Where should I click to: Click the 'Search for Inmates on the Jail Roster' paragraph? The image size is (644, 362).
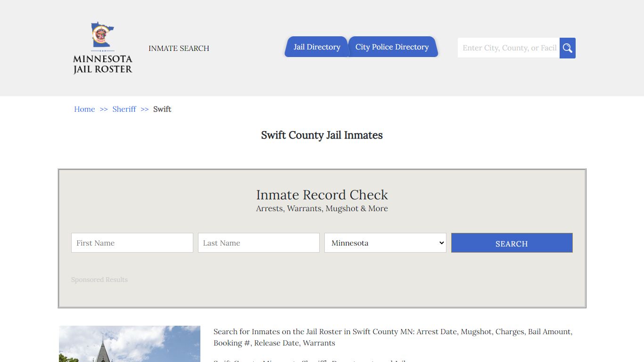pyautogui.click(x=393, y=337)
